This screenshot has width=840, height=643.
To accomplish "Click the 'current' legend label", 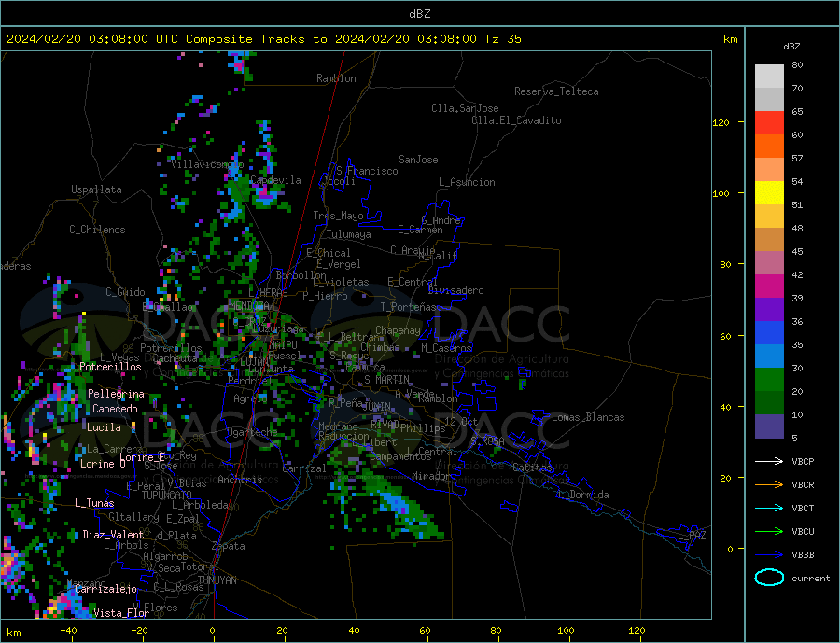I will point(811,579).
